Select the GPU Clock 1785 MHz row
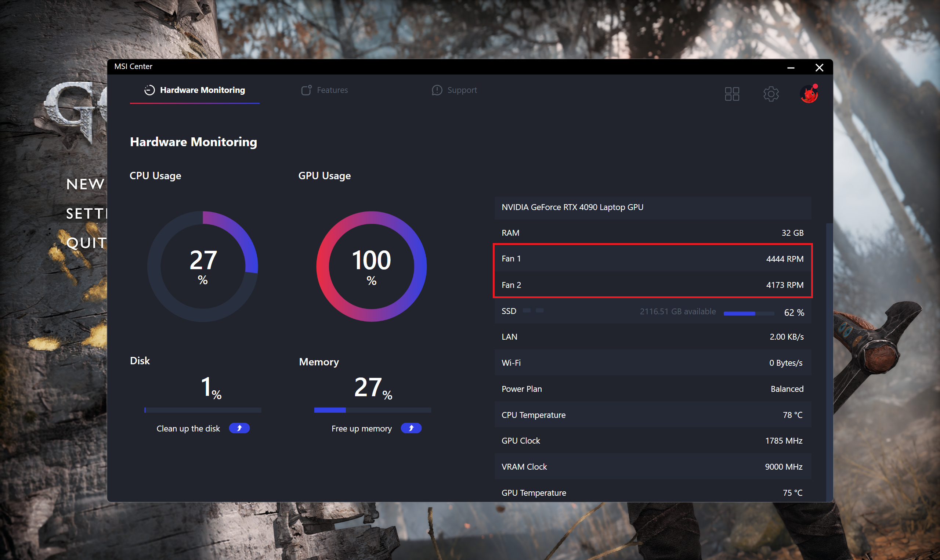940x560 pixels. 652,441
